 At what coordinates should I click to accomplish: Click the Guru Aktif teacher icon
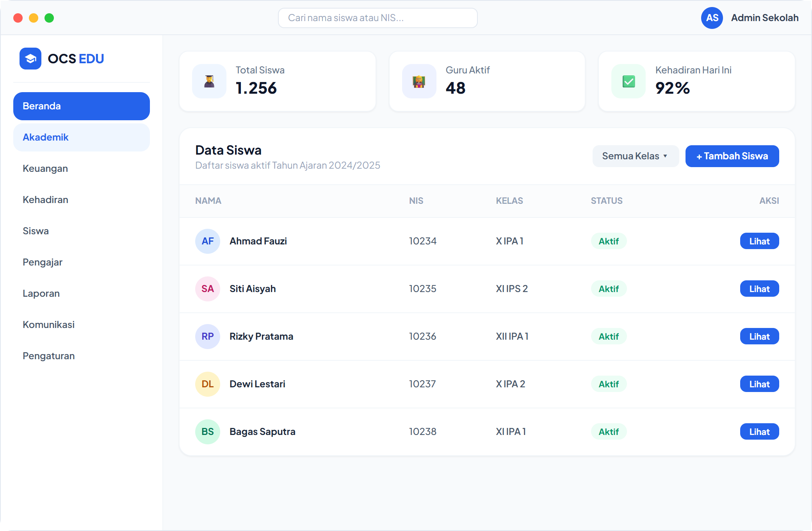pos(419,81)
